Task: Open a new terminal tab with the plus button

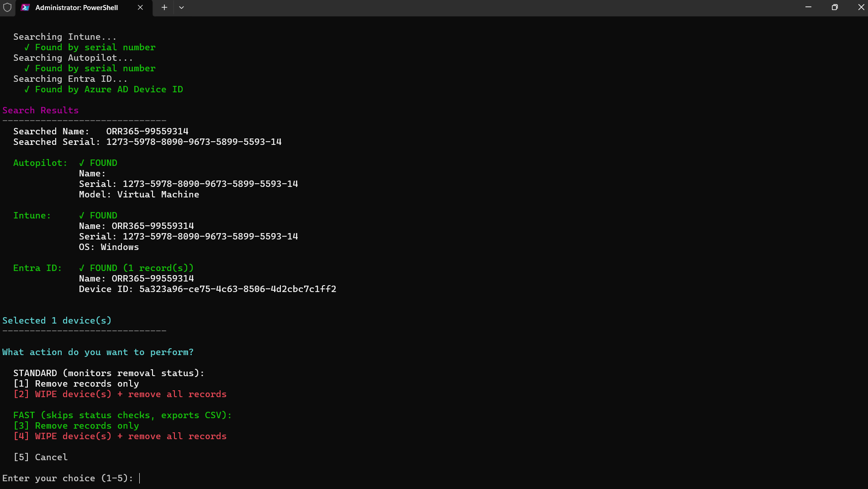Action: click(163, 7)
